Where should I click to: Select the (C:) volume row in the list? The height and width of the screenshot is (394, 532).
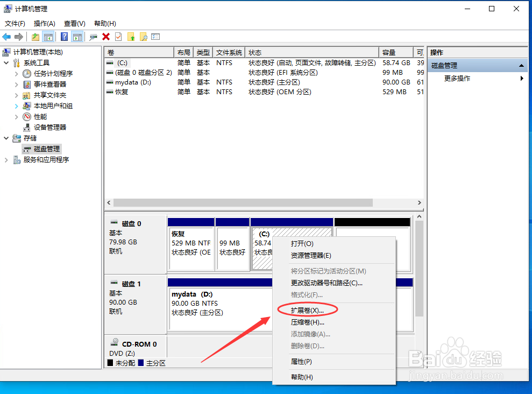[x=265, y=63]
